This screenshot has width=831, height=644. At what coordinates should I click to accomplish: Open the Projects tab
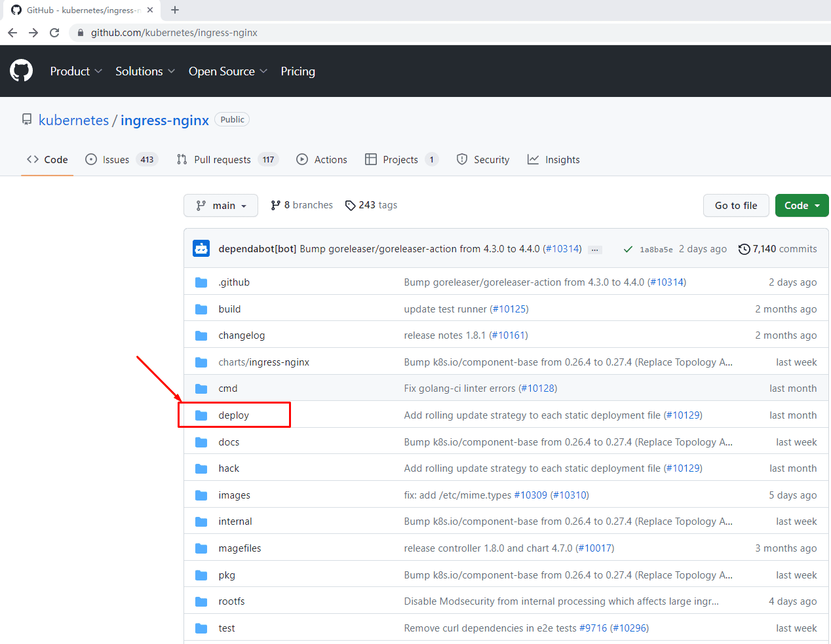402,160
